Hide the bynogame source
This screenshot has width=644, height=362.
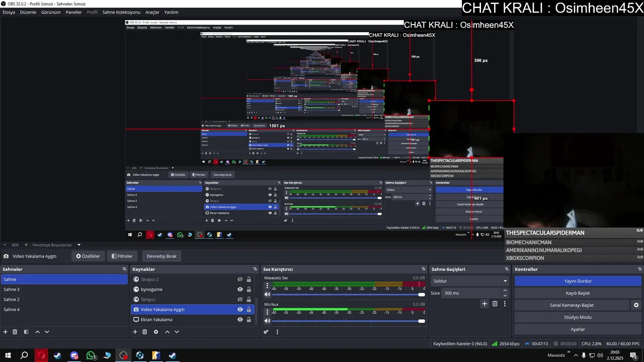coord(240,290)
